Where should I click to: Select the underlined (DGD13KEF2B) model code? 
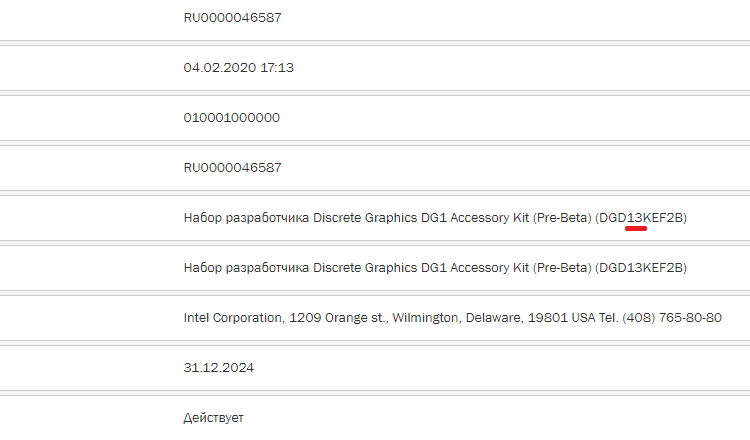coord(641,218)
